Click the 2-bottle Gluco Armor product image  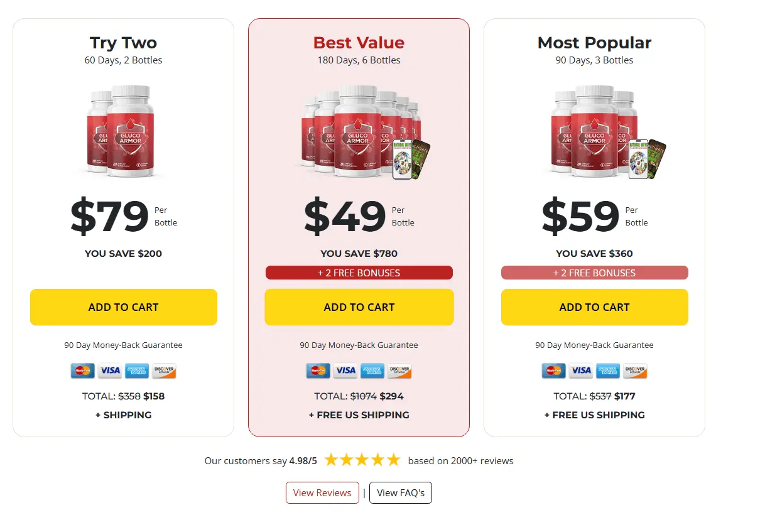(x=121, y=131)
